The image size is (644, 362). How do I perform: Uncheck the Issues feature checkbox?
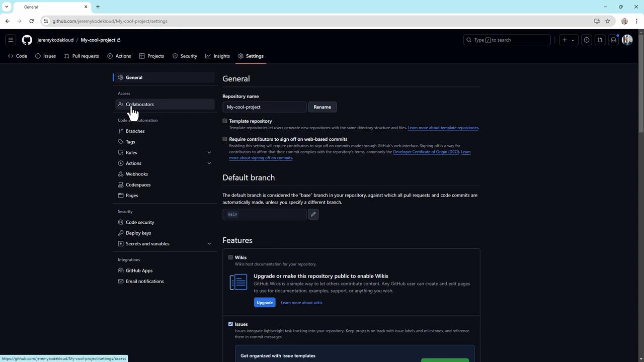pos(230,324)
